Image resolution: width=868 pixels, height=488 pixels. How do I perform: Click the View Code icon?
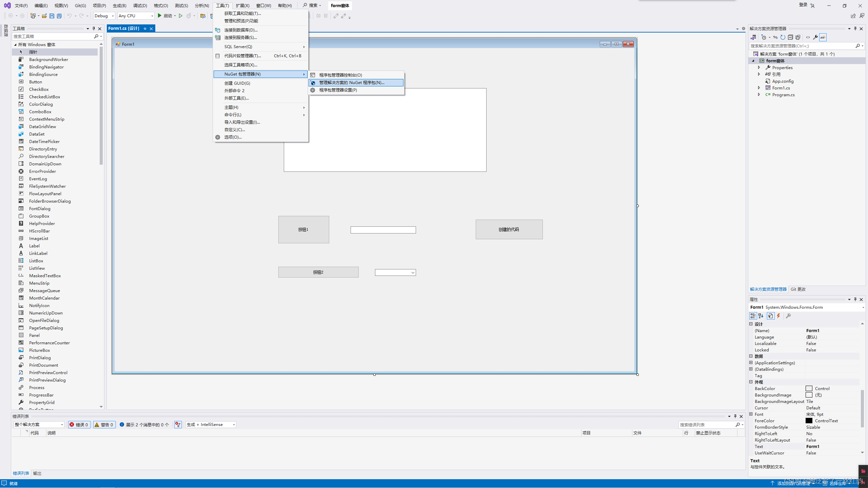point(808,37)
